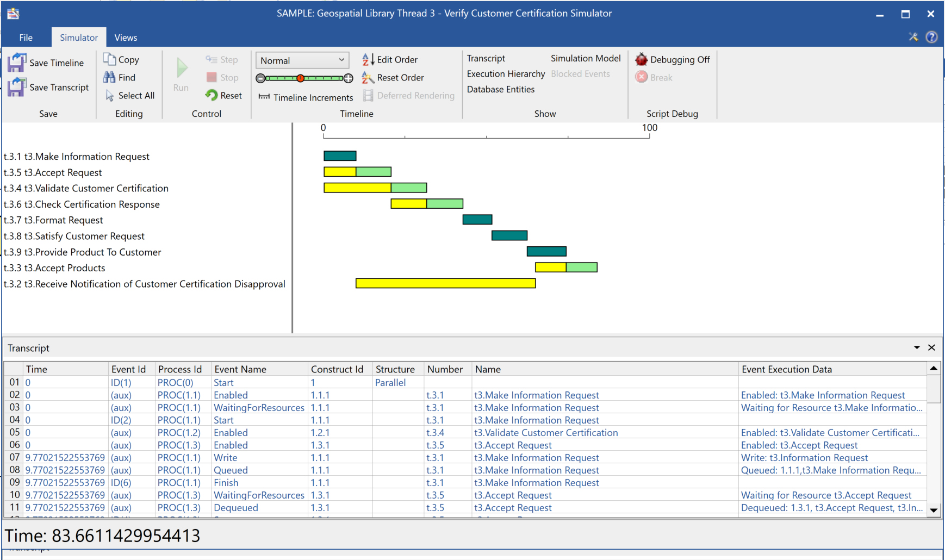Open Edit Order sort tool
Screen dimensions: 945x560
tap(368, 59)
